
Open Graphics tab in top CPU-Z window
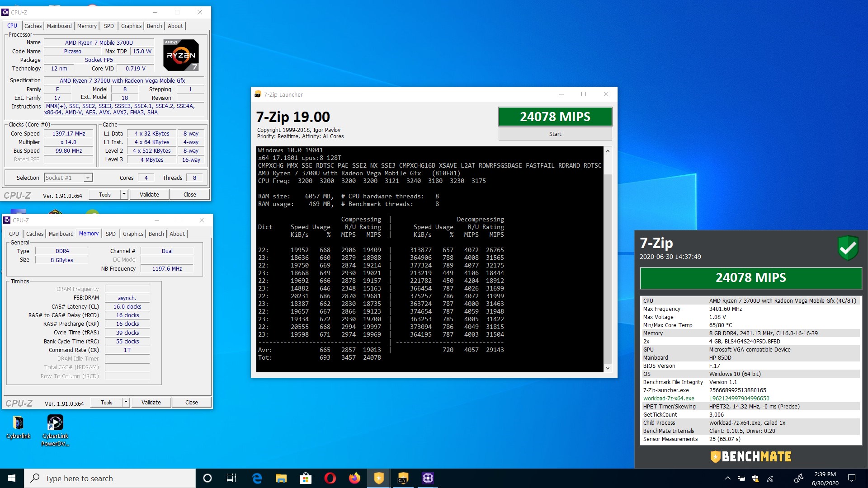[132, 26]
